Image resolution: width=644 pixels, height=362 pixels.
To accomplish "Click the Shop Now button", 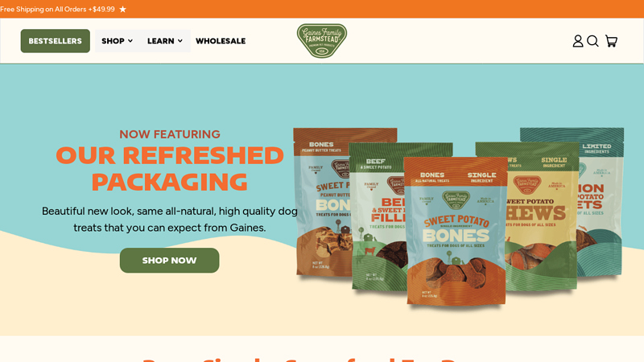I will point(169,260).
